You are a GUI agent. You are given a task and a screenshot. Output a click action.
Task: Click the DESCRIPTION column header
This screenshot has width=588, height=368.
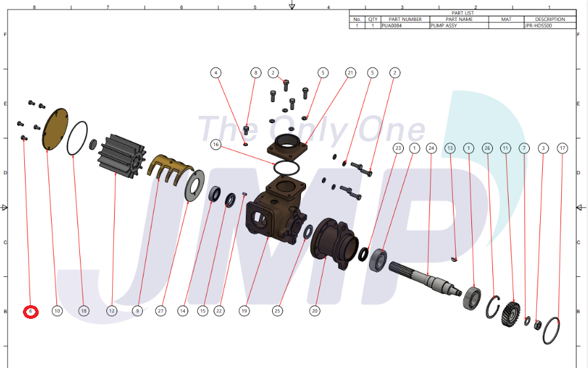[x=549, y=19]
